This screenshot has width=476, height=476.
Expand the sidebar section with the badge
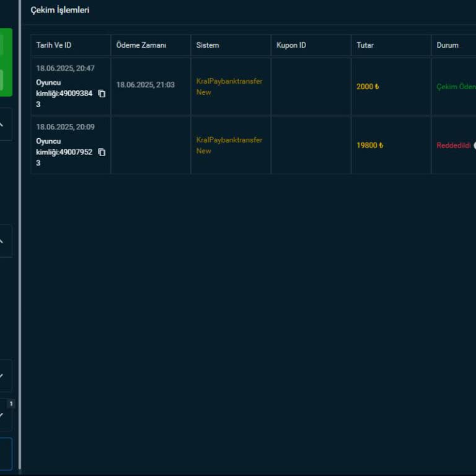3,415
